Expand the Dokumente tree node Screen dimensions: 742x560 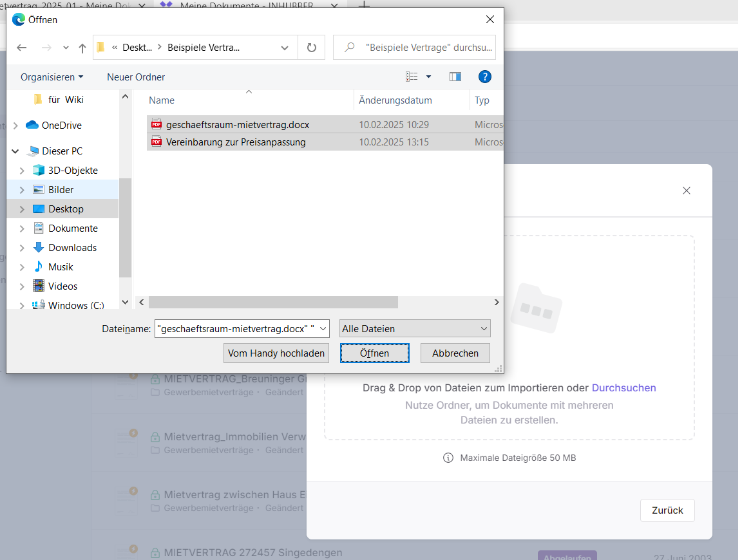tap(22, 229)
